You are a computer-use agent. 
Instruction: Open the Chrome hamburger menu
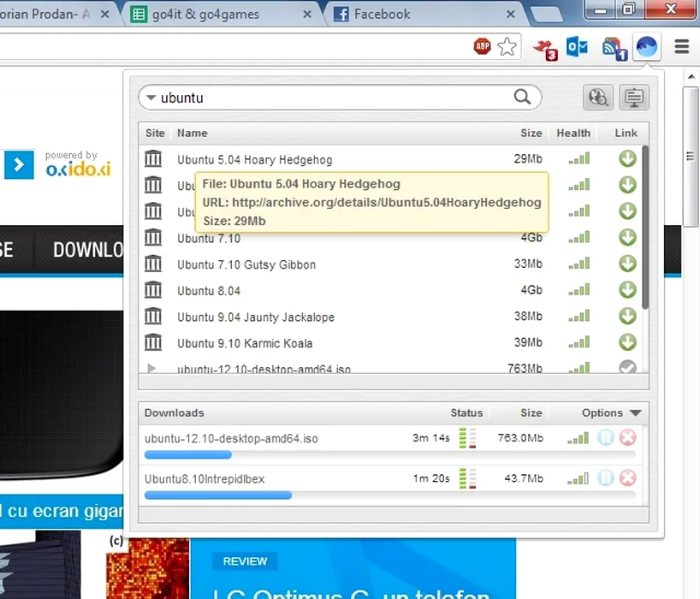click(x=682, y=46)
